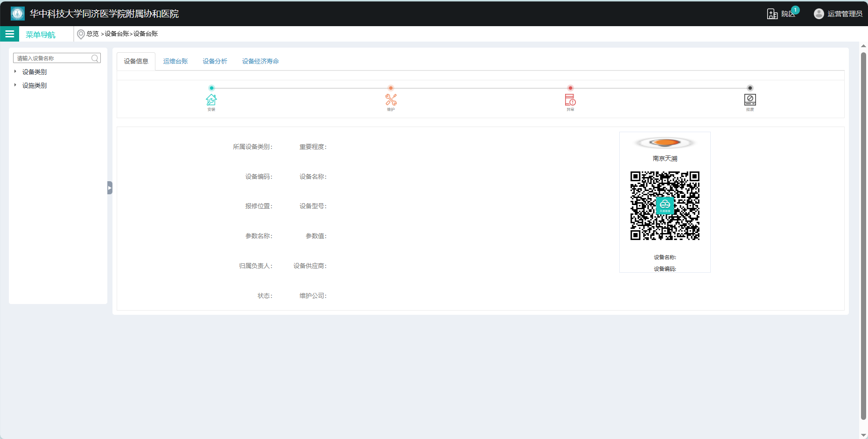
Task: Expand the 设备类别 tree node
Action: (x=15, y=71)
